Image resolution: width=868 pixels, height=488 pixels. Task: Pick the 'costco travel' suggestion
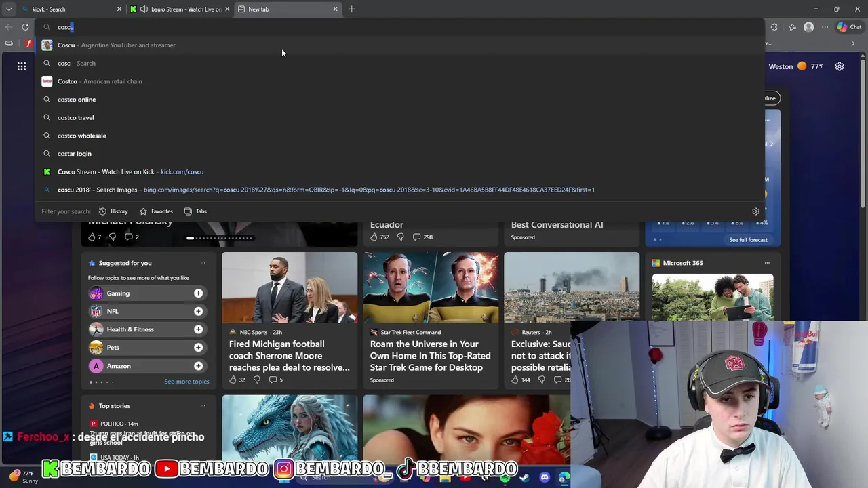coord(400,117)
